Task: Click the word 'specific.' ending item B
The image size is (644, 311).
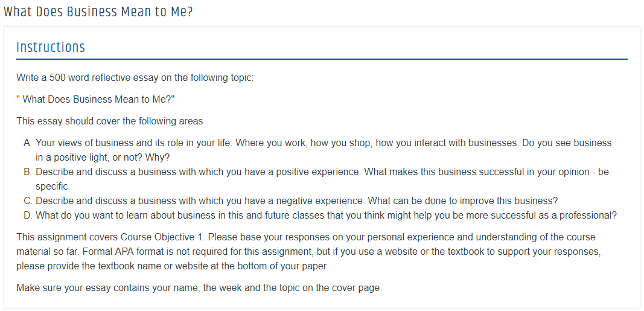Action: pyautogui.click(x=53, y=187)
